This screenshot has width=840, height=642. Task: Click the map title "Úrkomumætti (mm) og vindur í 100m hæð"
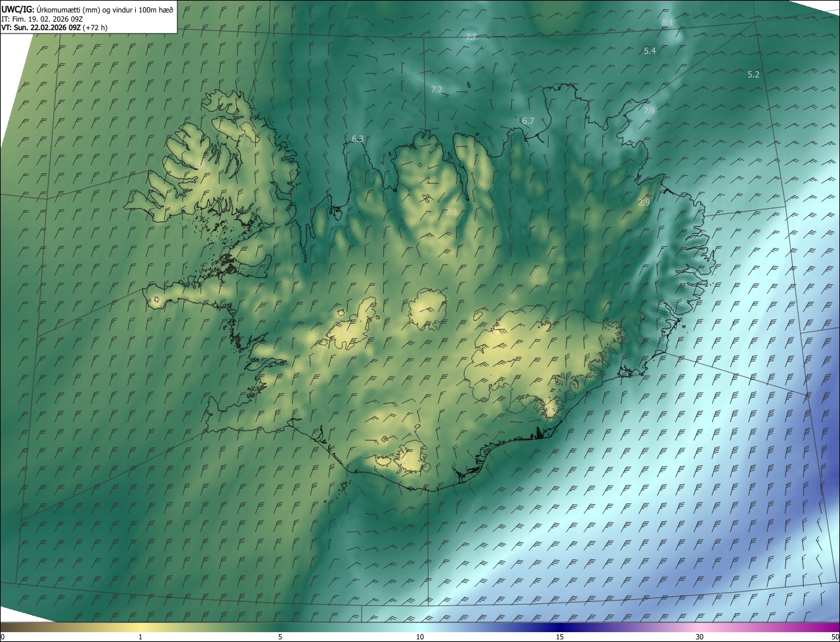click(x=105, y=9)
